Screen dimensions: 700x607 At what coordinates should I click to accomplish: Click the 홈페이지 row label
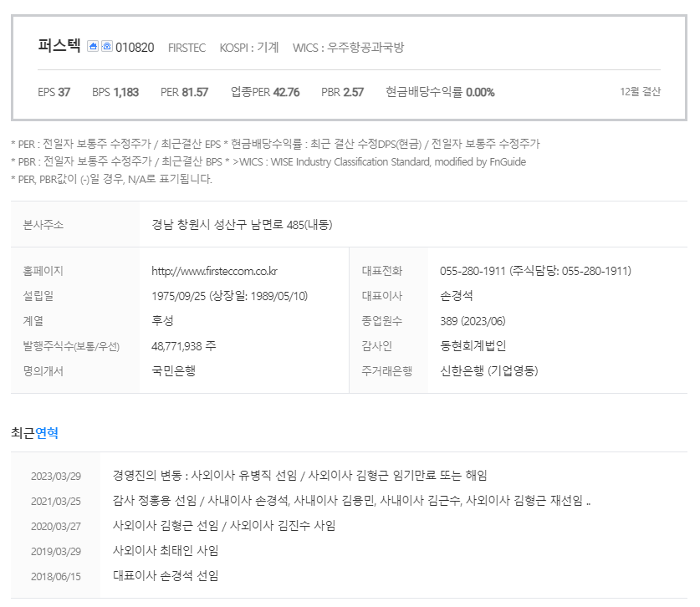point(43,271)
